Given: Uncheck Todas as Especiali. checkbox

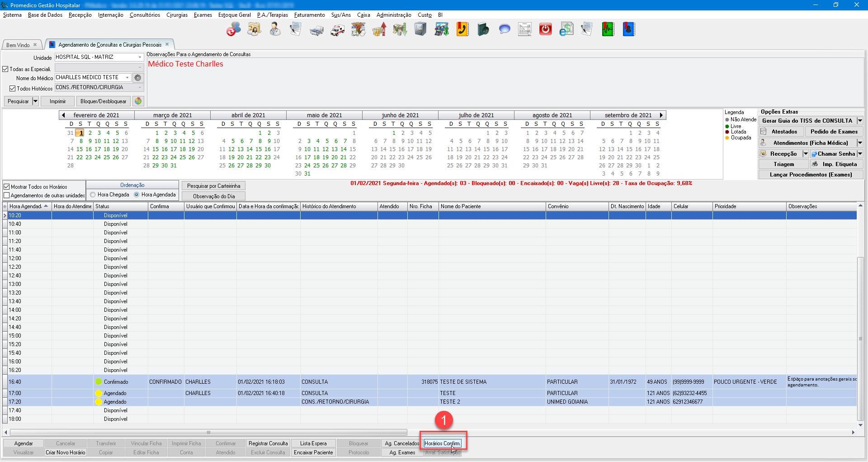Looking at the screenshot, I should [x=6, y=69].
